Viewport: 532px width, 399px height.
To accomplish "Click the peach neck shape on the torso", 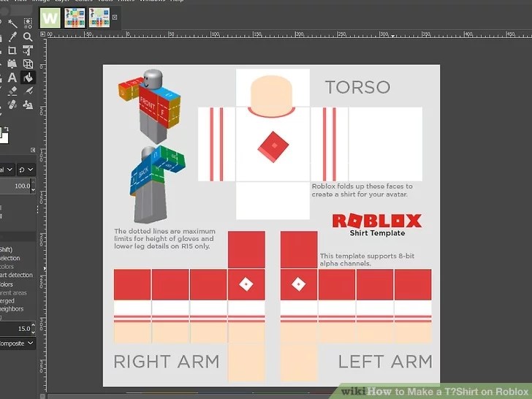I will (x=271, y=95).
